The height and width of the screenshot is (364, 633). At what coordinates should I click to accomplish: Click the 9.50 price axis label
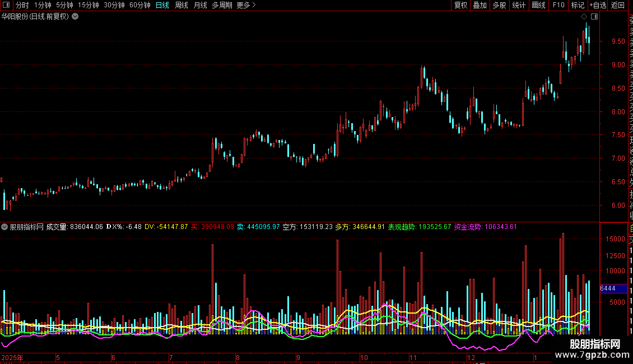618,41
